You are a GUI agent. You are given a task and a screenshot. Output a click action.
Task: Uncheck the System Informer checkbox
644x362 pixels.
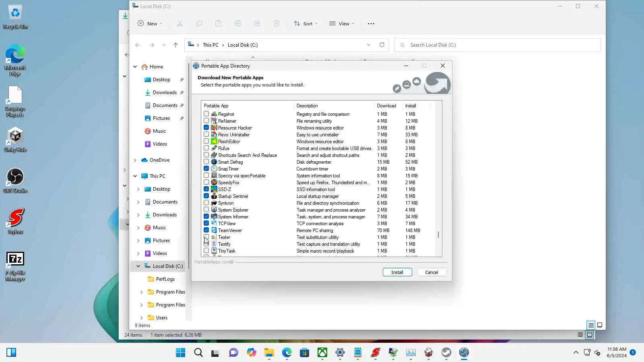[x=206, y=217]
